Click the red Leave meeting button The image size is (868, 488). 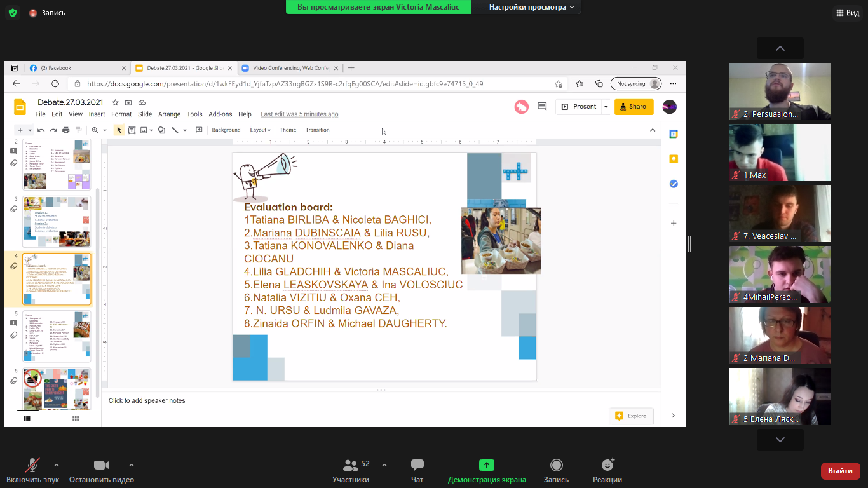(840, 471)
